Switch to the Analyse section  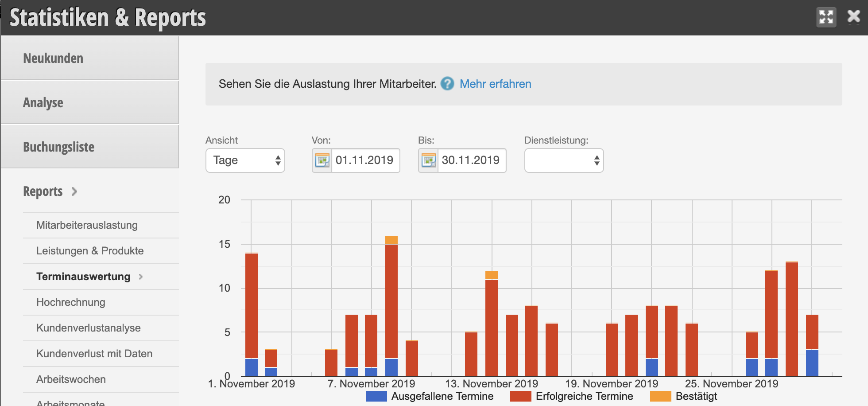point(90,102)
